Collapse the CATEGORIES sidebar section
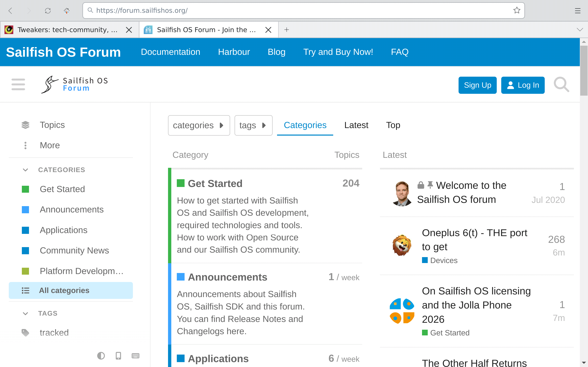Image resolution: width=588 pixels, height=367 pixels. [25, 170]
